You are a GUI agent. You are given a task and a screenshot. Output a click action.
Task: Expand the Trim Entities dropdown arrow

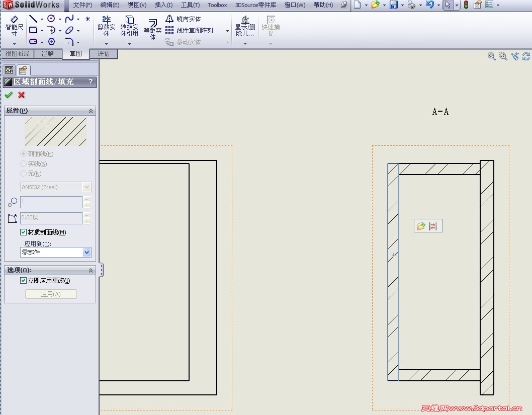point(106,43)
